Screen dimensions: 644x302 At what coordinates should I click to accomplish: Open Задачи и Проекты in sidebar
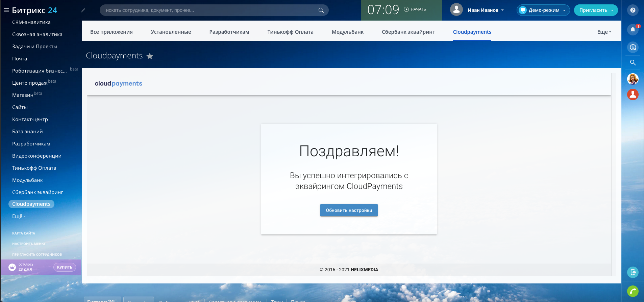point(35,47)
